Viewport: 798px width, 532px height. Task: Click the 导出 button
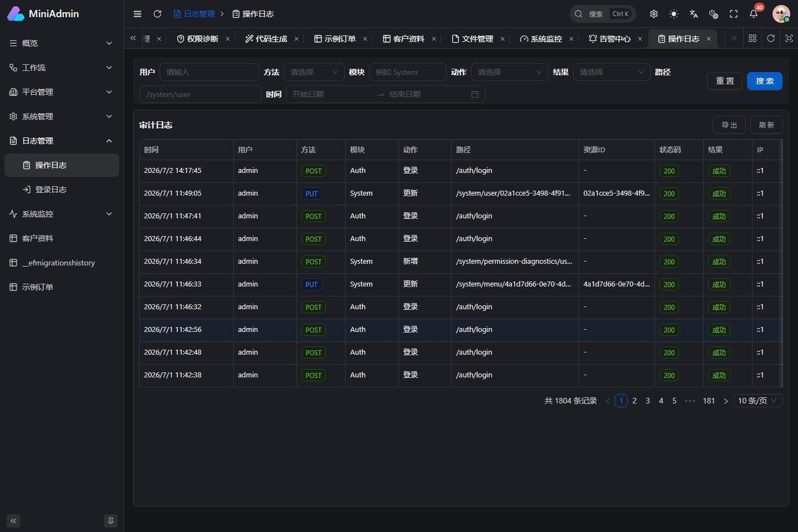(x=729, y=125)
